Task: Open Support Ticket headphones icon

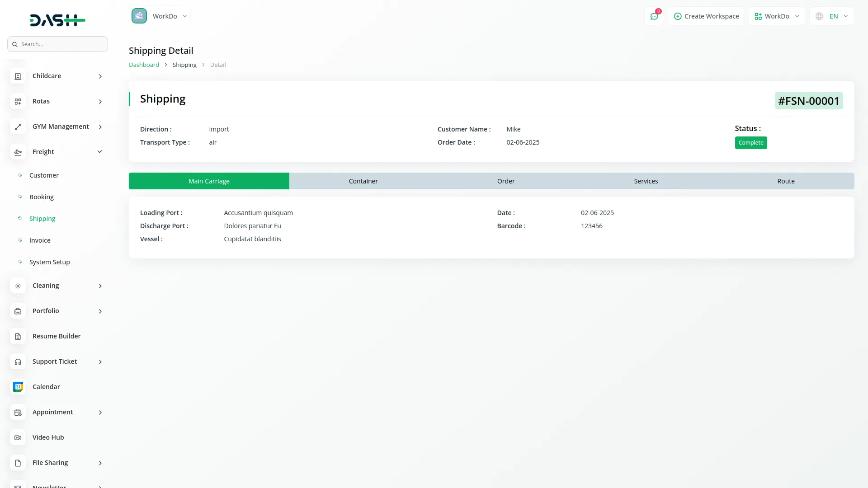Action: point(18,361)
